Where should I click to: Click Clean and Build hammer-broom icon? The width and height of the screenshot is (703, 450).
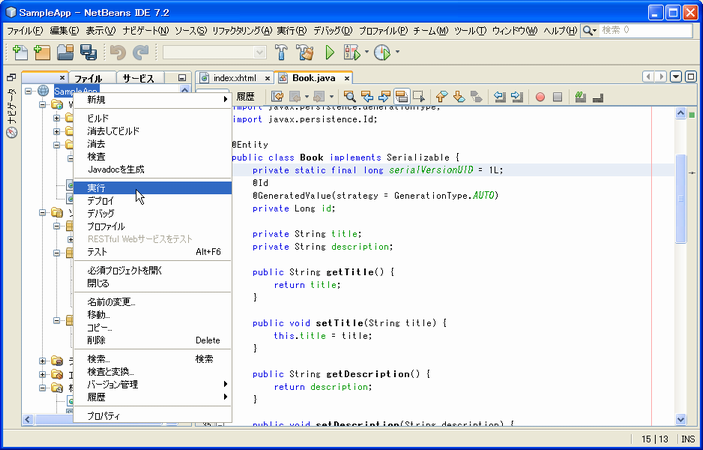pos(305,52)
